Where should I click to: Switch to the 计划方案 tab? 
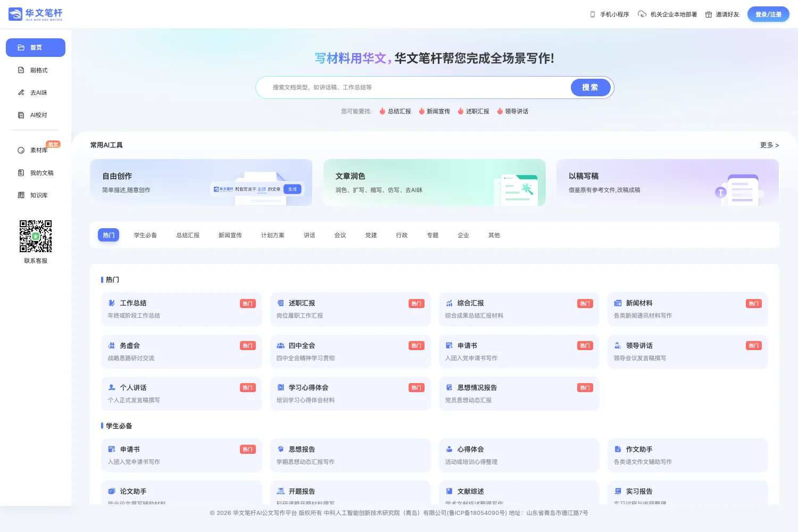pos(273,235)
